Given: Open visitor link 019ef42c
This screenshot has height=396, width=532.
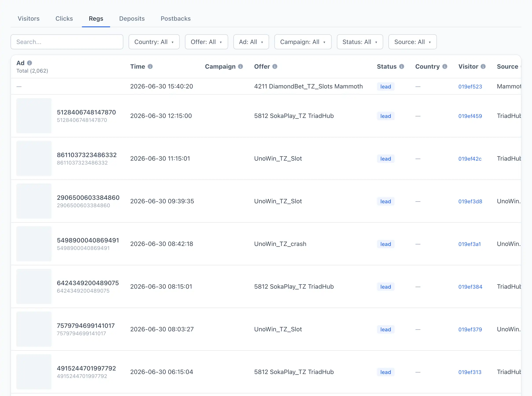Looking at the screenshot, I should click(470, 159).
